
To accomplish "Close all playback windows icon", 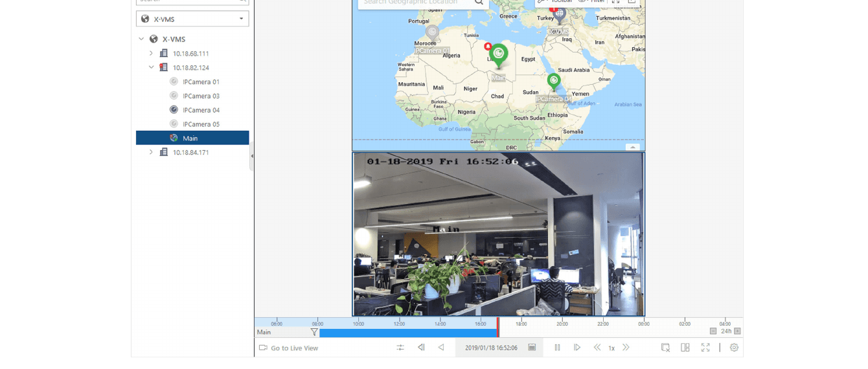I will pos(665,348).
